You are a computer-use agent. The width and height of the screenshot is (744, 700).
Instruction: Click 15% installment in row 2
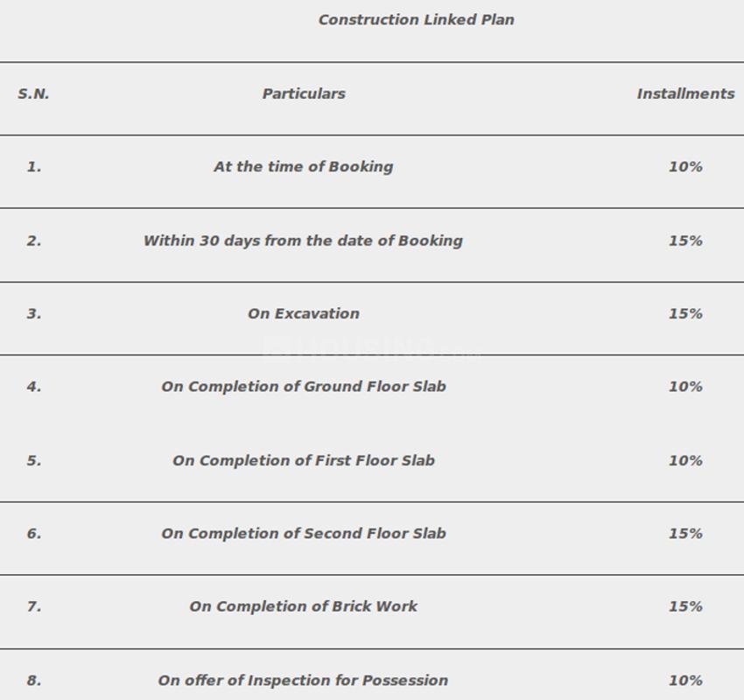685,241
